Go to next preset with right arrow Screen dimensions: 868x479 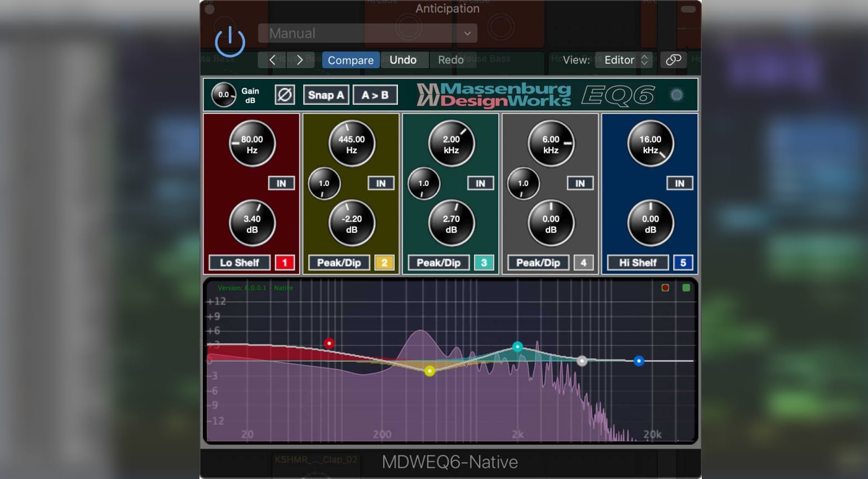300,60
